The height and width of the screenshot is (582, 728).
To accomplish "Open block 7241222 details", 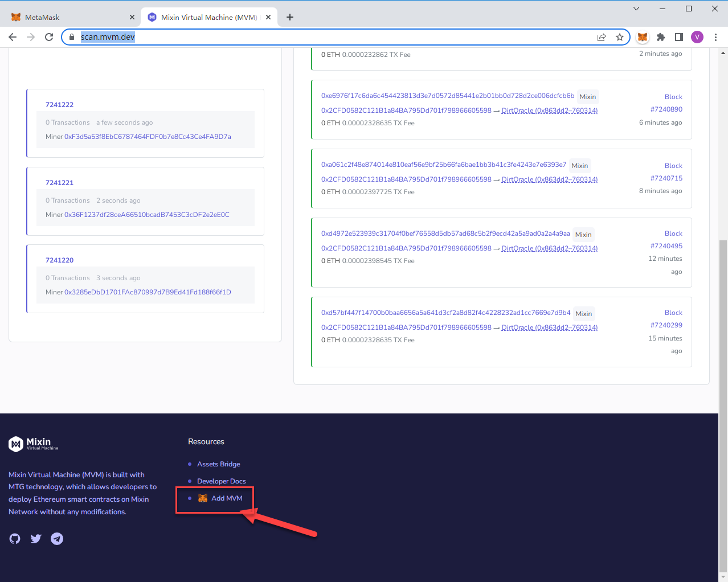I will click(59, 105).
